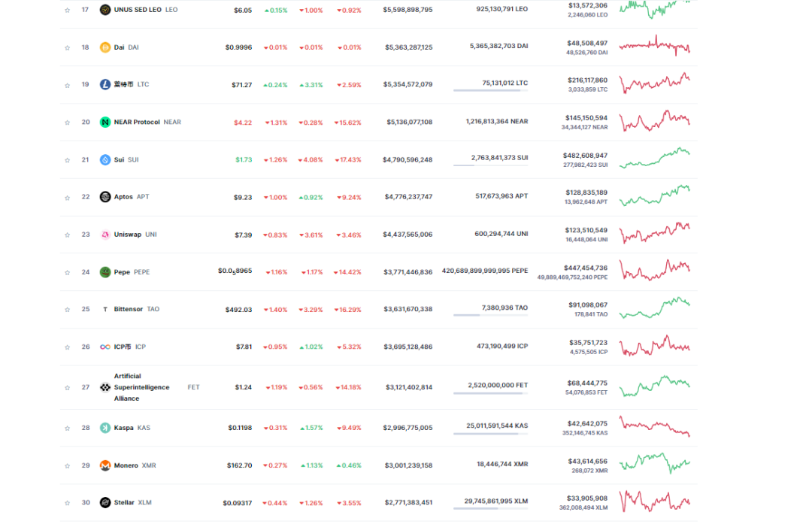Click Bittensor price $492.03
The image size is (812, 527).
tap(239, 310)
